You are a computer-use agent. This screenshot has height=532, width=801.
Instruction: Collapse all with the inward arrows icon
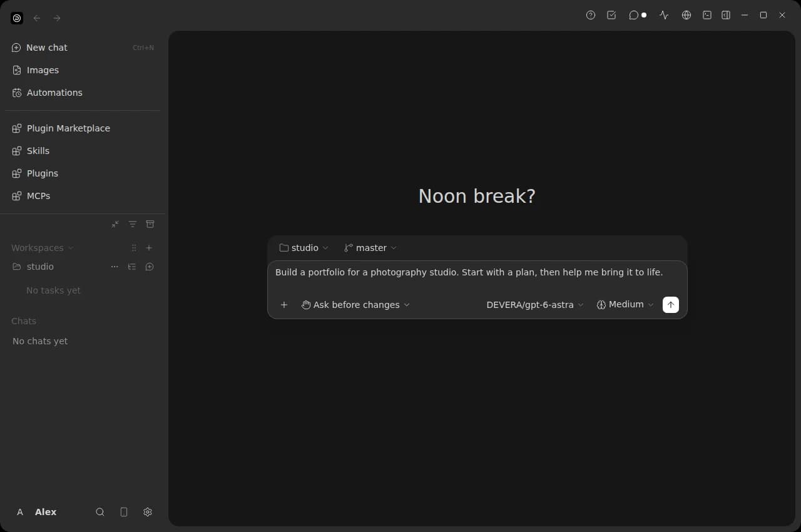(x=115, y=224)
